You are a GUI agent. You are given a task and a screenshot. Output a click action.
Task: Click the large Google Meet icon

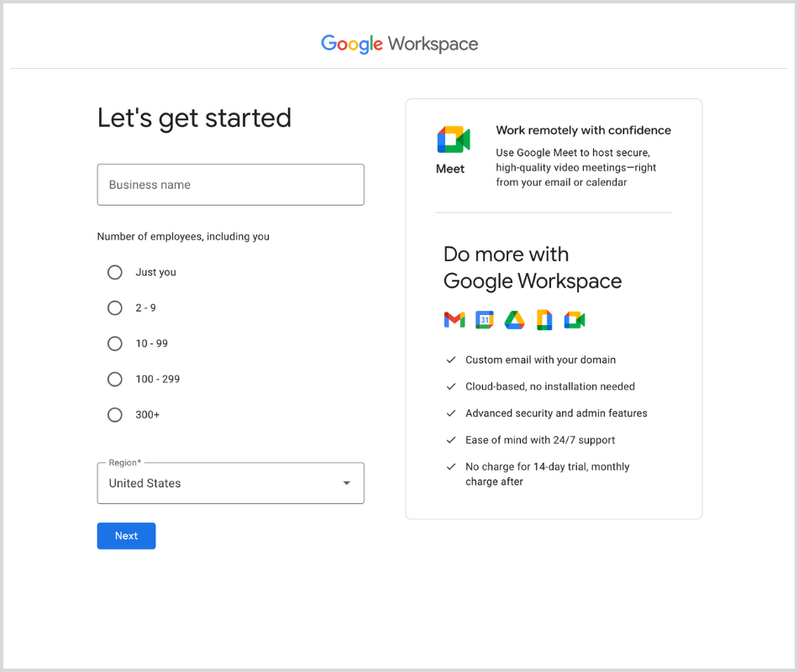(454, 139)
